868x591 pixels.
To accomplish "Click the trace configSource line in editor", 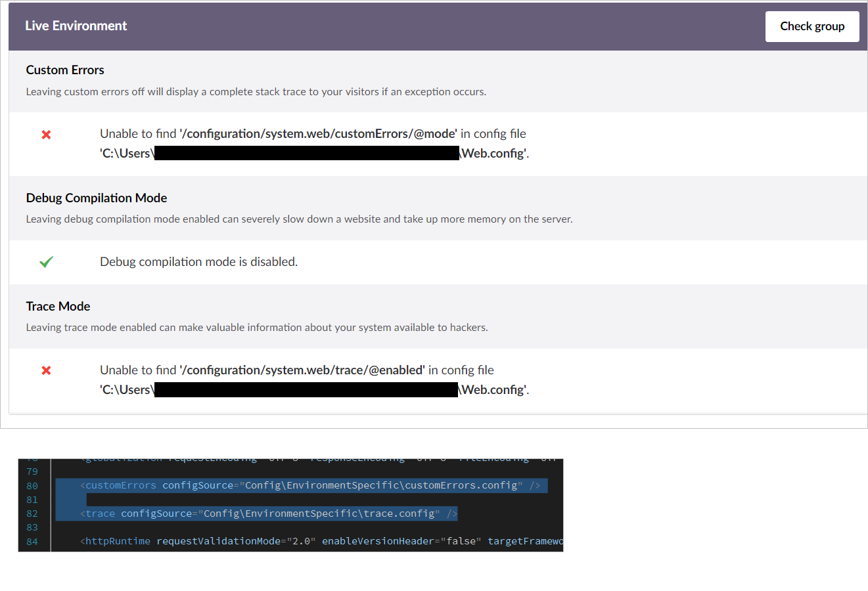I will [x=269, y=514].
